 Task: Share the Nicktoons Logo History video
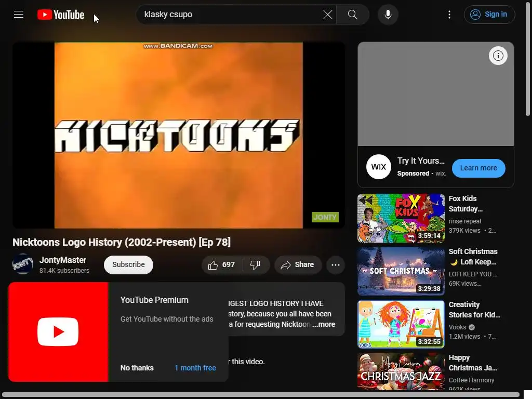(298, 264)
